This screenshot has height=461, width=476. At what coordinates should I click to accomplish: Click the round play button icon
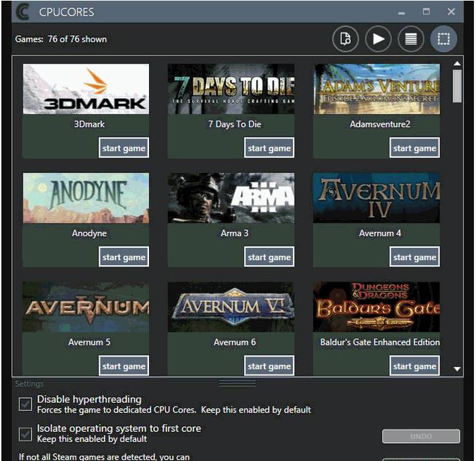pos(378,39)
